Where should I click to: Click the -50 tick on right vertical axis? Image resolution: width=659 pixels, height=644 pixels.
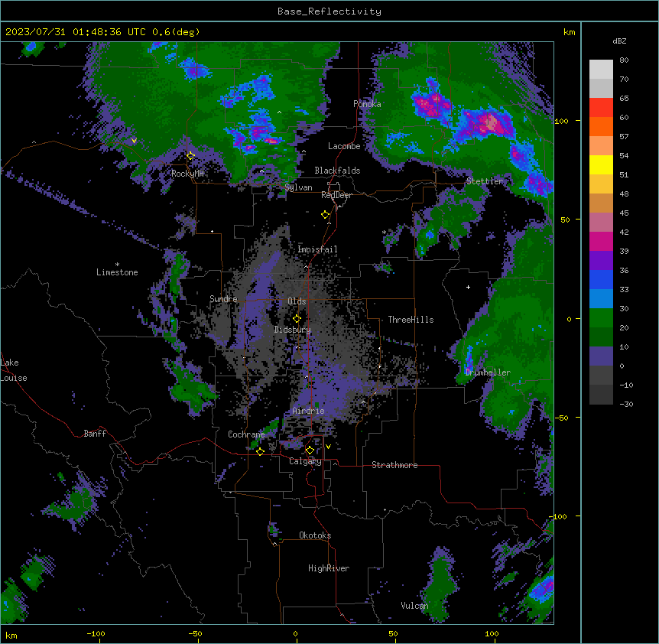(x=561, y=418)
